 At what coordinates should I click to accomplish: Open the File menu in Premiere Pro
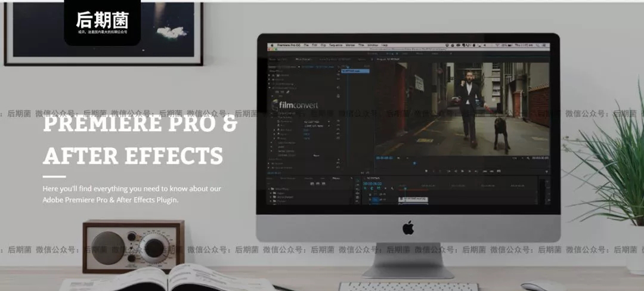(x=305, y=45)
